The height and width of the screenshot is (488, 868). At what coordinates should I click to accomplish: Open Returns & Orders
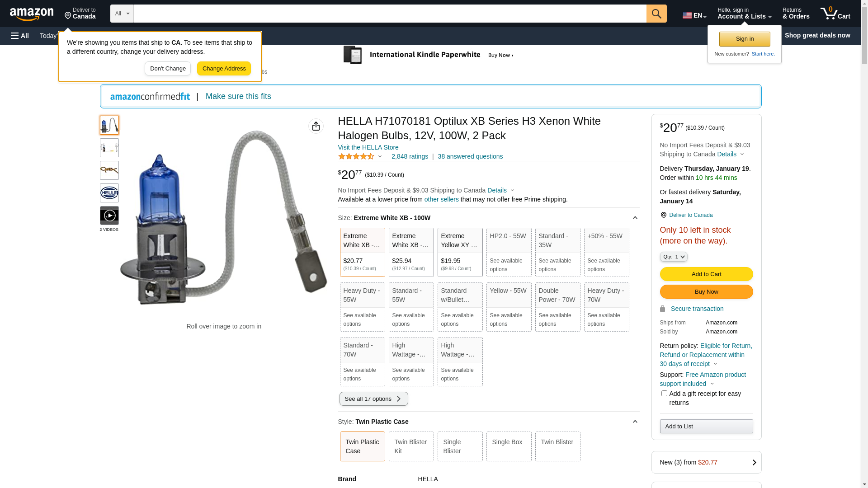tap(796, 14)
